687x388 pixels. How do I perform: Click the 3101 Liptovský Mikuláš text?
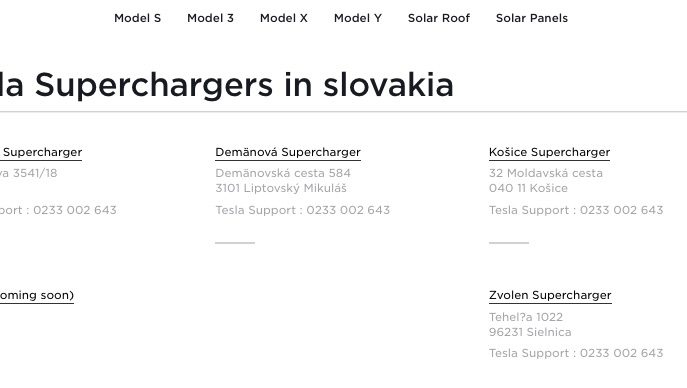[281, 188]
